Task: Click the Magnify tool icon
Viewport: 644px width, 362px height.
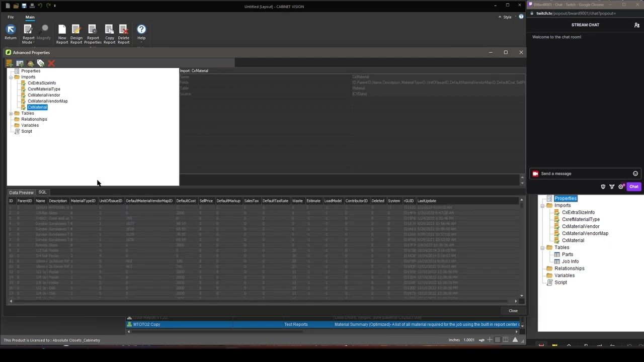Action: (43, 29)
